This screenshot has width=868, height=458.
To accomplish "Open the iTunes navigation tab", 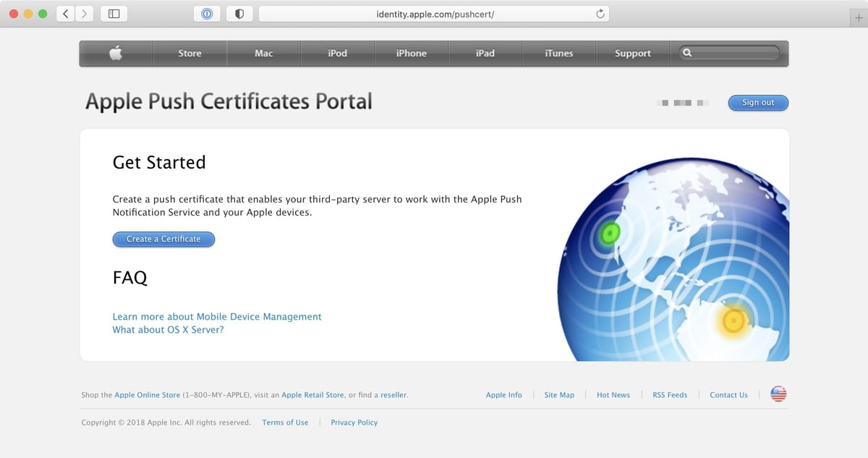I will tap(558, 53).
